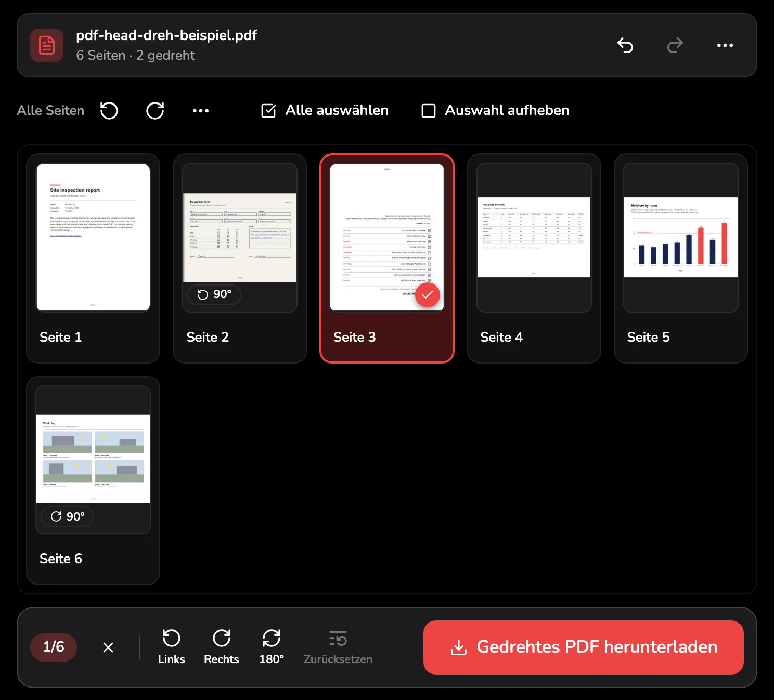Open the Alle Seiten more options menu
The image size is (774, 700).
pyautogui.click(x=201, y=110)
